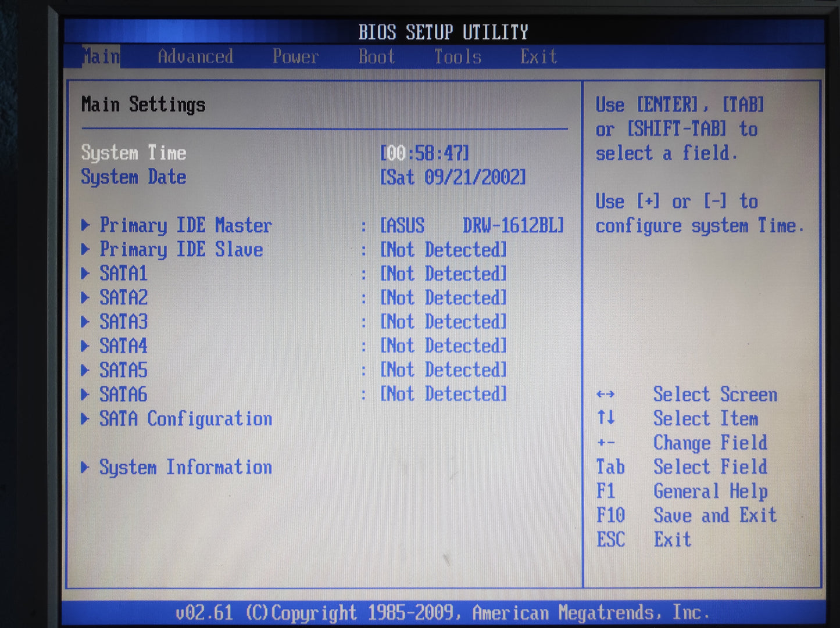
Task: Open the Boot tab
Action: tap(377, 57)
